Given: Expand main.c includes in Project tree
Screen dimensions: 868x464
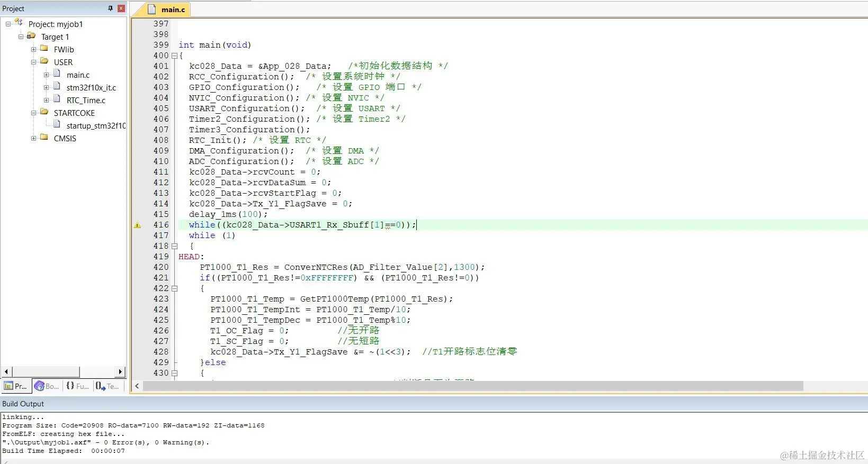Looking at the screenshot, I should [46, 75].
